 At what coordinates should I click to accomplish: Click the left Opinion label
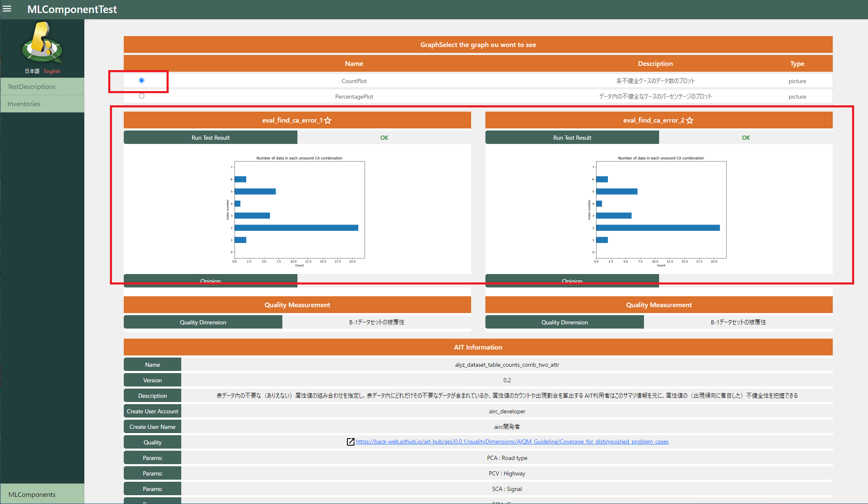click(x=211, y=280)
